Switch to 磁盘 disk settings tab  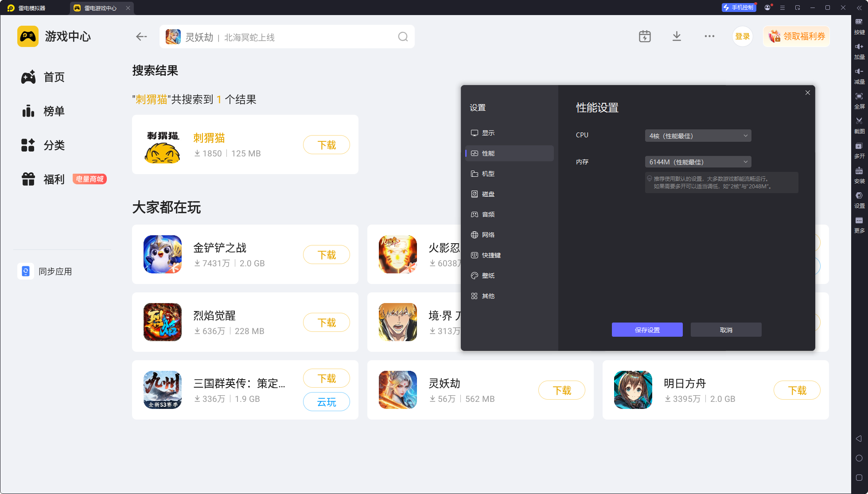(x=488, y=194)
